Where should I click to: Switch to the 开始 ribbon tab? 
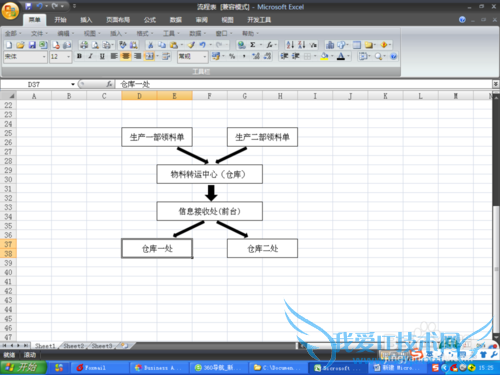pos(60,20)
